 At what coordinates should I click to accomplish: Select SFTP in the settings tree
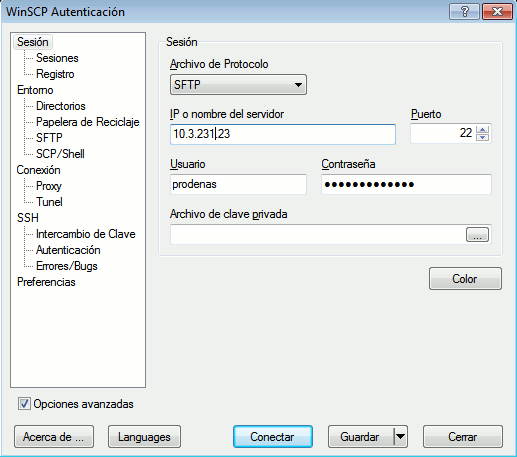coord(49,138)
